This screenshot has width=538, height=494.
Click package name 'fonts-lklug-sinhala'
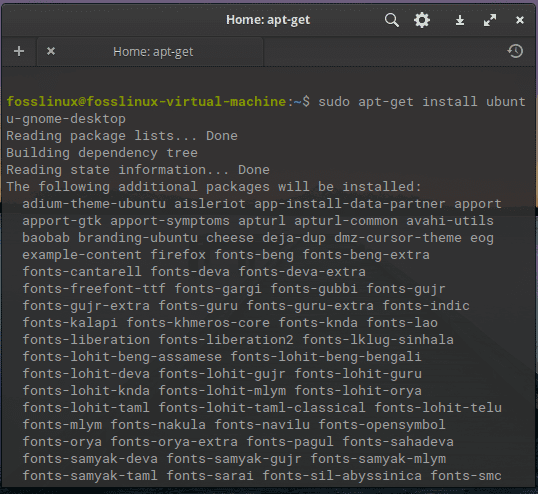(378, 340)
